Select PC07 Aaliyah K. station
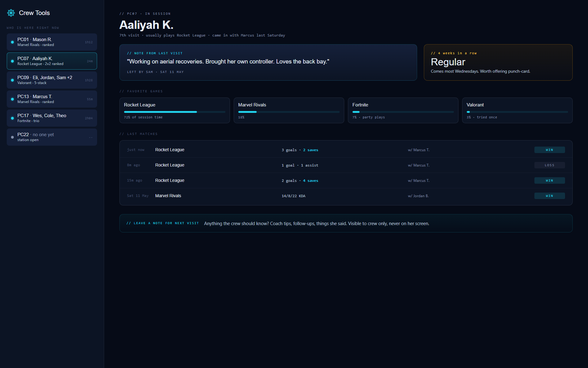This screenshot has width=588, height=368. [52, 61]
